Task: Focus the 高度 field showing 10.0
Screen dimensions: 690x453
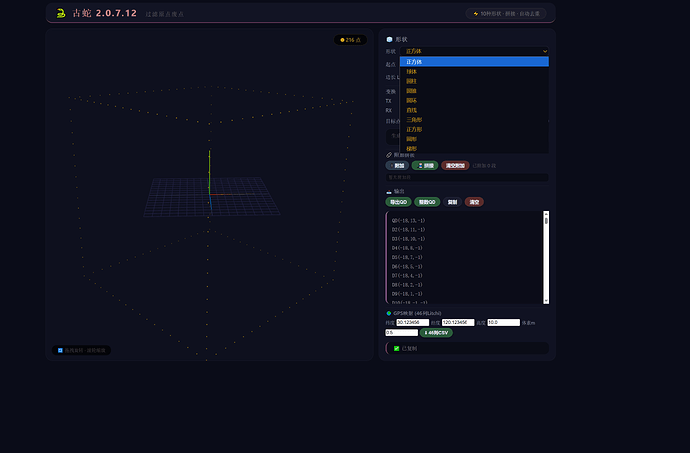Action: click(503, 323)
